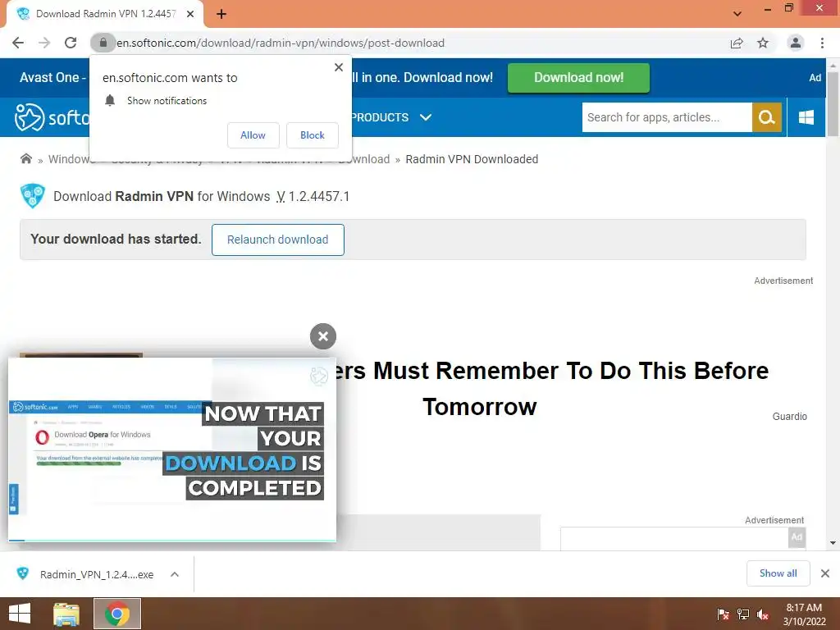Image resolution: width=840 pixels, height=630 pixels.
Task: Close the floating video popup
Action: [x=323, y=336]
